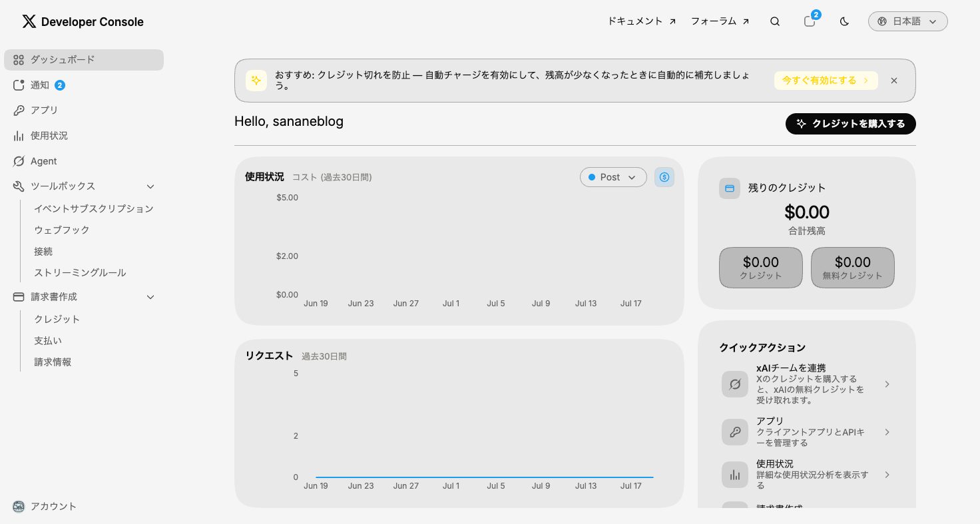Open 通知 in sidebar
The width and height of the screenshot is (980, 524).
click(x=84, y=85)
